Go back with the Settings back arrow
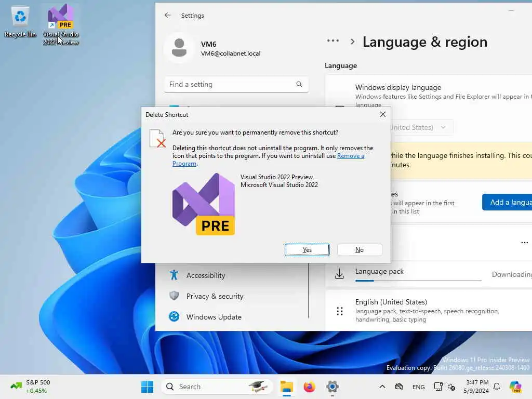The image size is (532, 399). pyautogui.click(x=168, y=15)
